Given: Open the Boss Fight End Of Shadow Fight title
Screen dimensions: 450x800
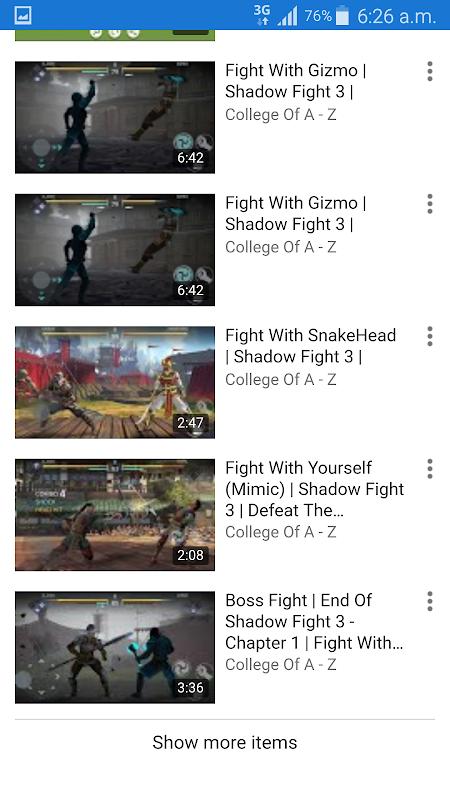Looking at the screenshot, I should point(314,621).
